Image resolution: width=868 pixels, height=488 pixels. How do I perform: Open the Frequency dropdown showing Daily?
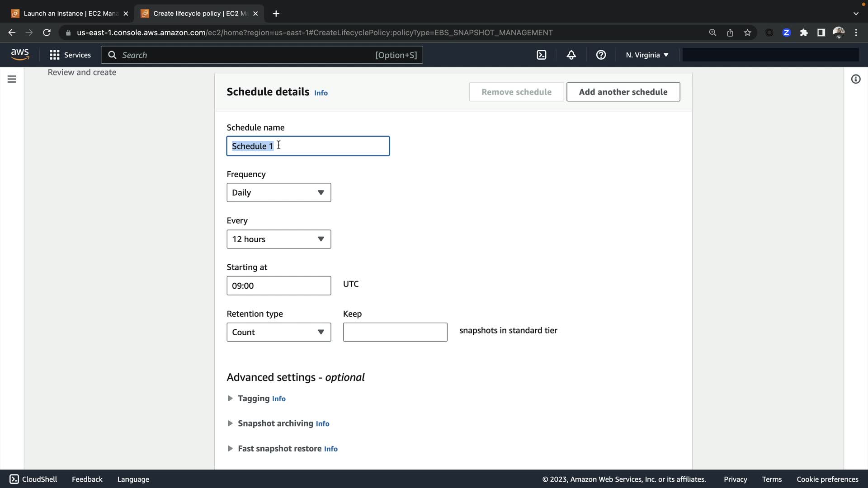click(278, 192)
